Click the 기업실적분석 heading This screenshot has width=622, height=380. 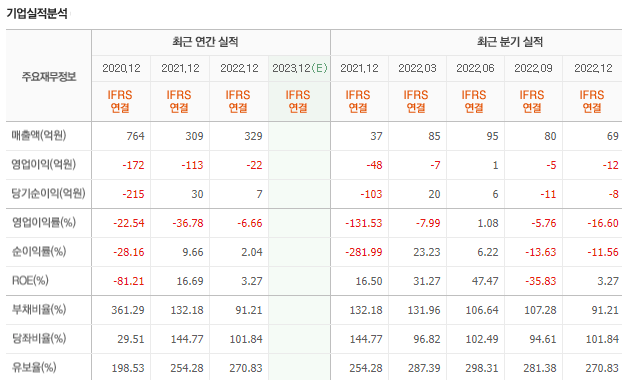37,13
